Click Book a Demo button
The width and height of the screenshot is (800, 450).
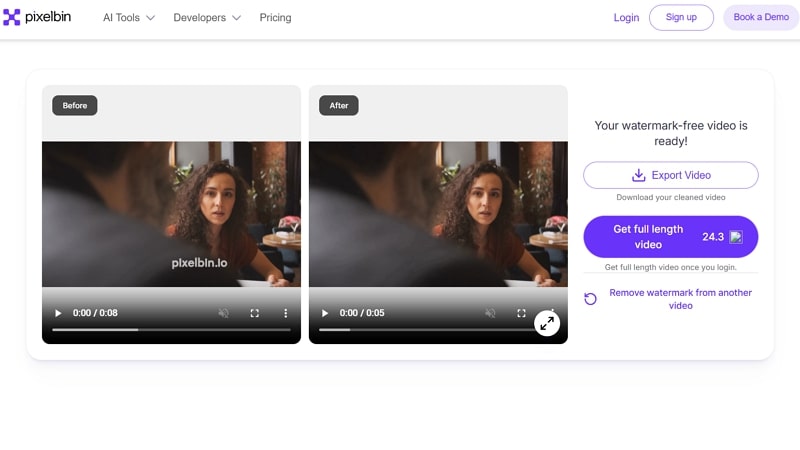pos(760,18)
